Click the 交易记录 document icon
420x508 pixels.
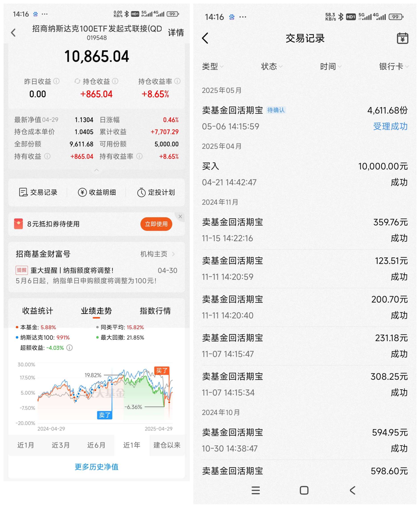click(23, 192)
